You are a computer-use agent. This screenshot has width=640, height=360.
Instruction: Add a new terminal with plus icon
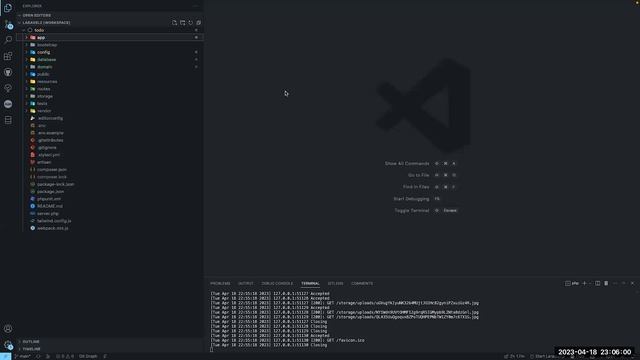(584, 283)
